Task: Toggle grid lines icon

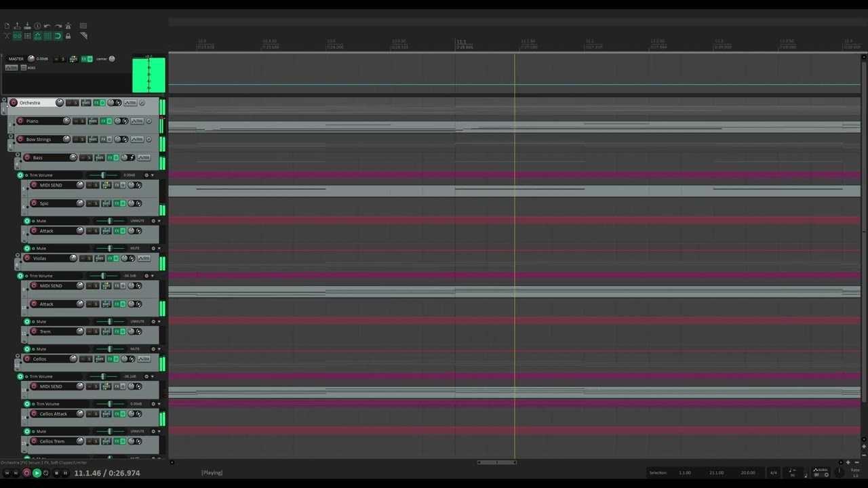Action: tap(47, 36)
